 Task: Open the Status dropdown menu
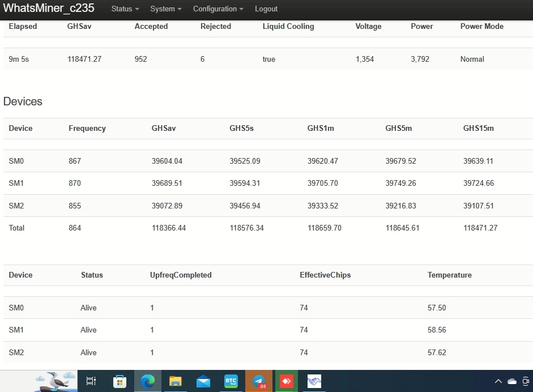pos(125,9)
